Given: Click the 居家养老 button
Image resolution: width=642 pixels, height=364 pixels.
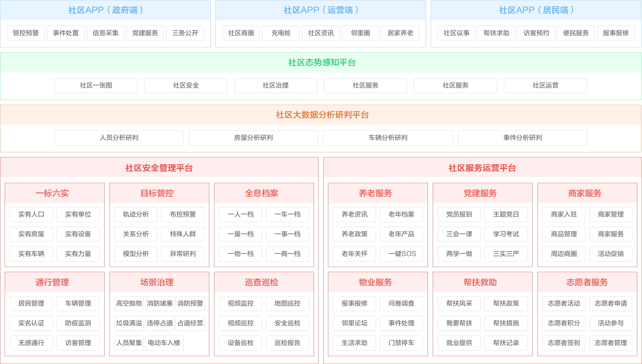Looking at the screenshot, I should [x=400, y=33].
